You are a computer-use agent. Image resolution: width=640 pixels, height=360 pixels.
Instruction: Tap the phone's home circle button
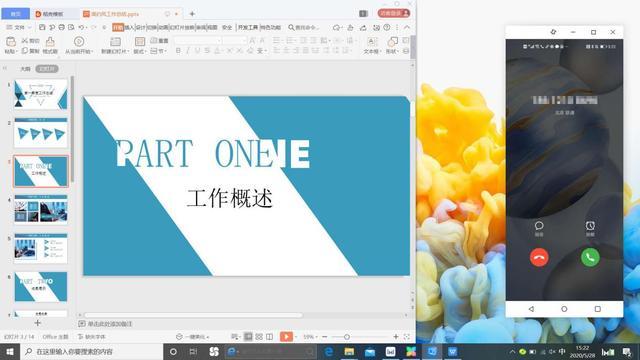point(564,309)
